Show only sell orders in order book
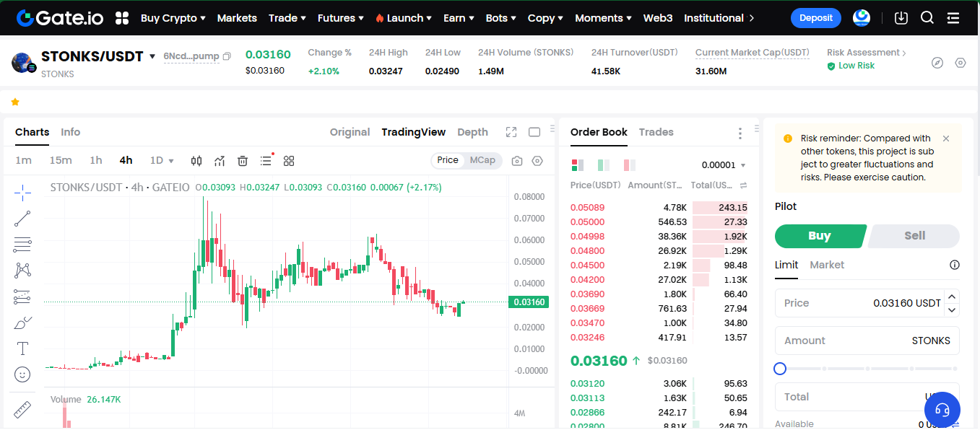This screenshot has width=980, height=430. (x=629, y=165)
